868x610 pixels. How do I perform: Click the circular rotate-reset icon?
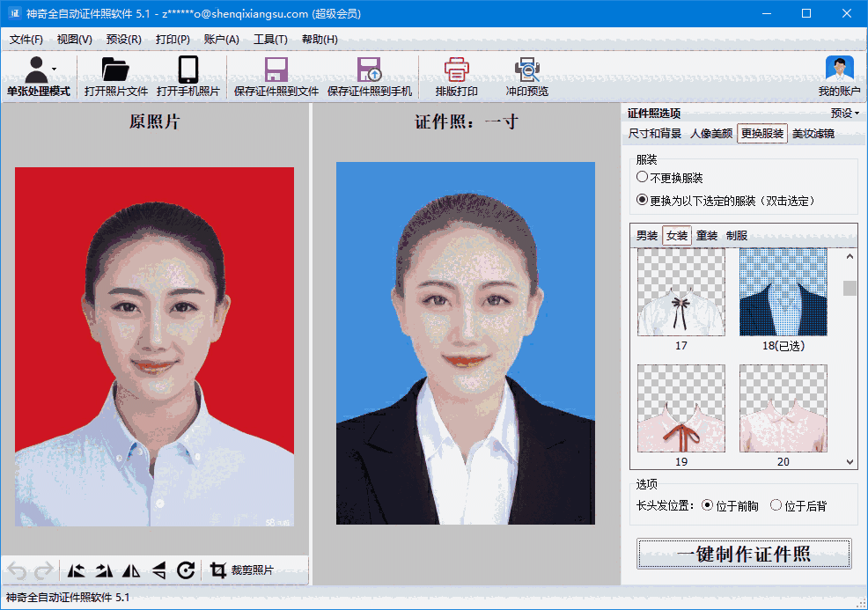186,571
